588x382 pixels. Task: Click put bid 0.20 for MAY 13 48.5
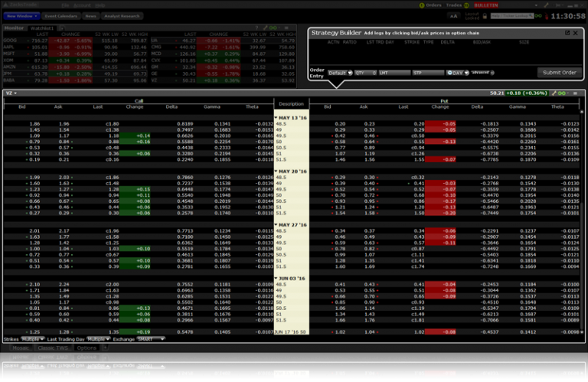point(340,124)
